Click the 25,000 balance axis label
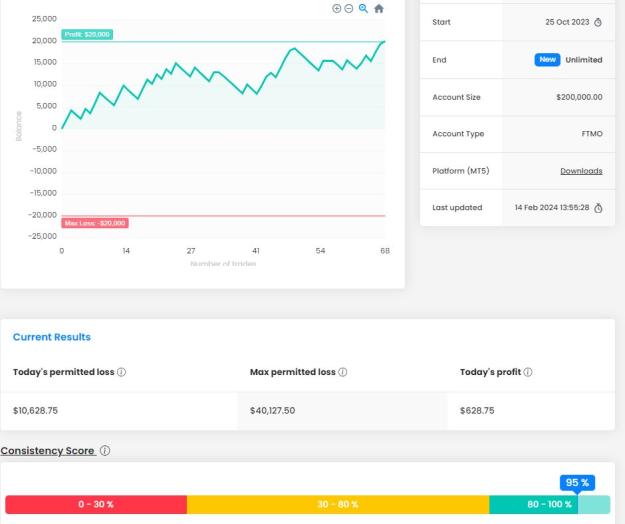 (x=44, y=19)
